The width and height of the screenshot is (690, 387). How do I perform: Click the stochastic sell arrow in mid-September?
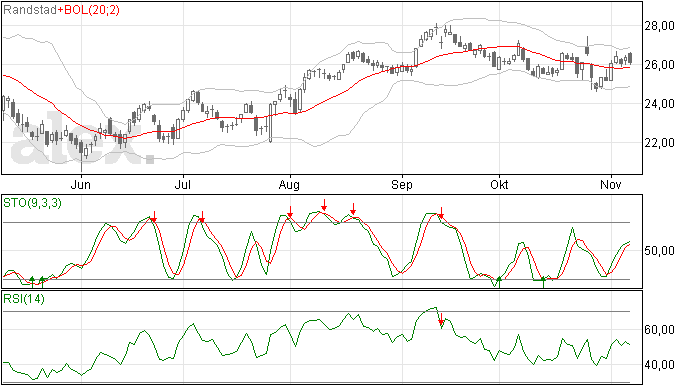pyautogui.click(x=441, y=213)
